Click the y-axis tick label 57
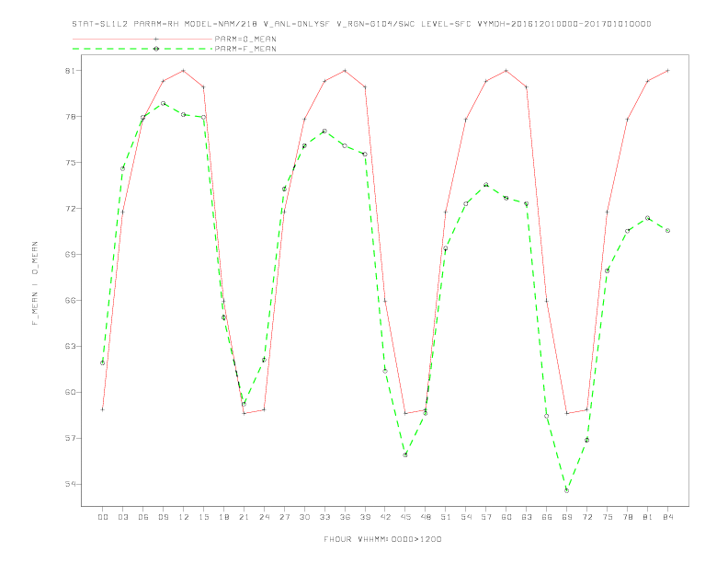This screenshot has height=563, width=728. (70, 439)
